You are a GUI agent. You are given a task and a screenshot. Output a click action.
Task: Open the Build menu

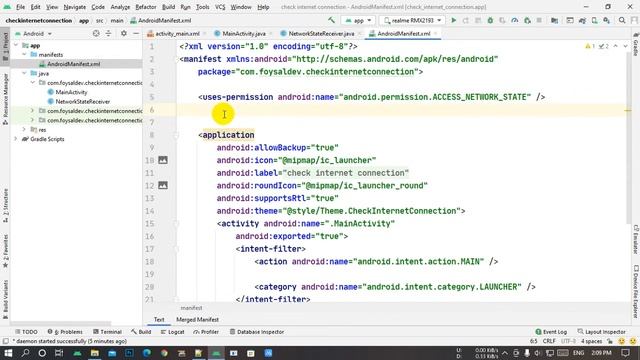168,7
